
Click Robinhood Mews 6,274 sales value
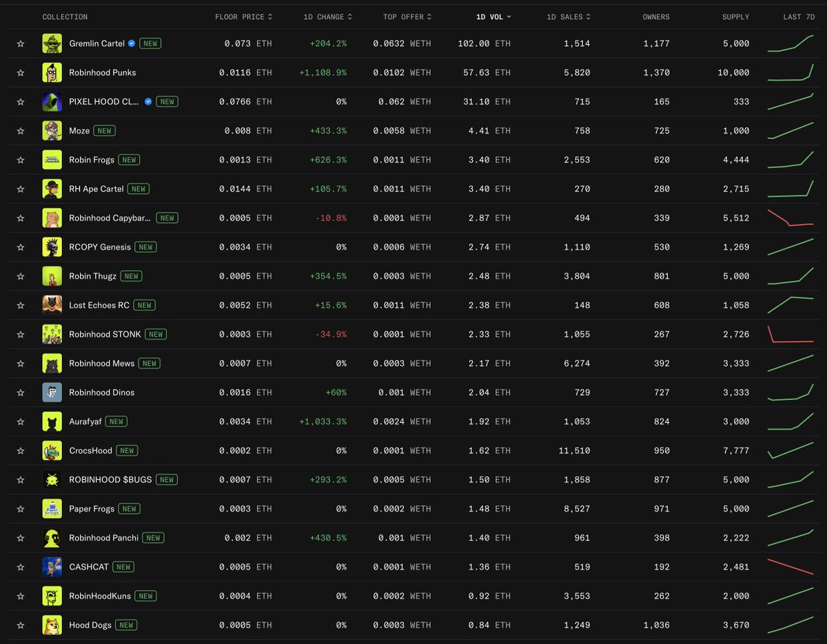click(x=577, y=363)
